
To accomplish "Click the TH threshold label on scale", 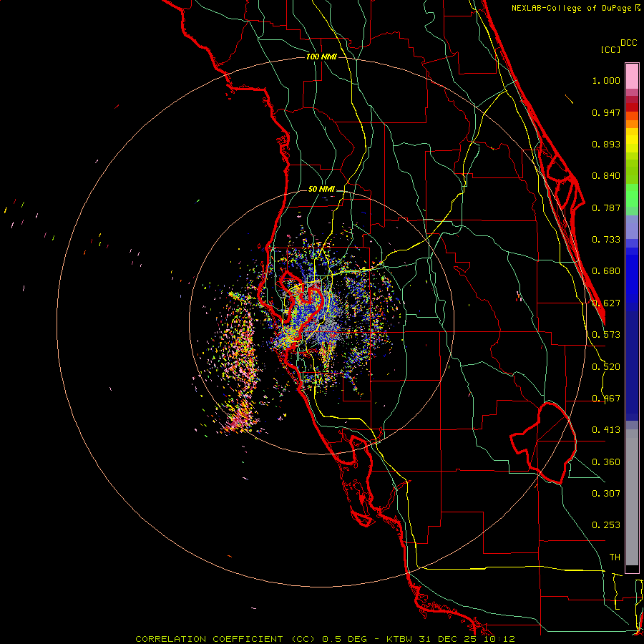I will (x=615, y=557).
